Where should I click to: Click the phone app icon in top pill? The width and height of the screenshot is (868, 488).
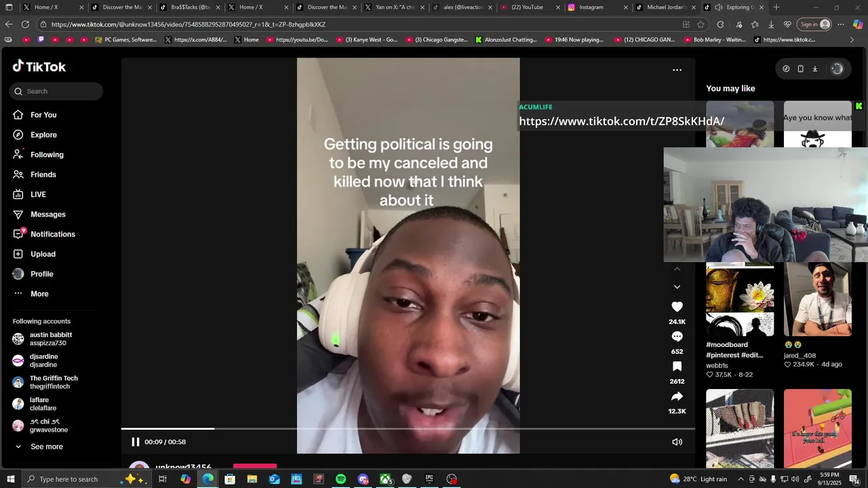800,68
